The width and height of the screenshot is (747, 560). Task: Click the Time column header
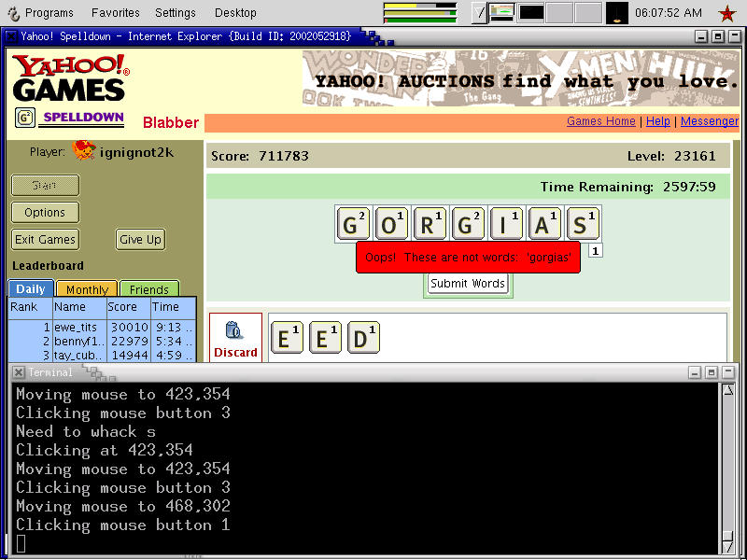(173, 307)
